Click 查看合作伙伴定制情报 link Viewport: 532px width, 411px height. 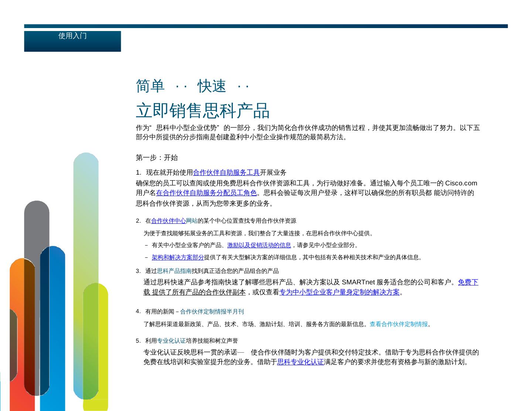point(399,324)
